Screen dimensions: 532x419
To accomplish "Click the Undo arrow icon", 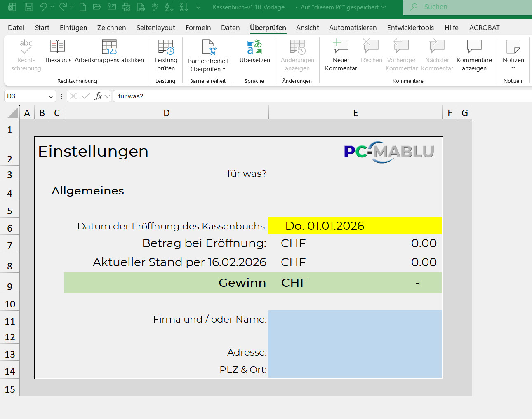I will 43,7.
